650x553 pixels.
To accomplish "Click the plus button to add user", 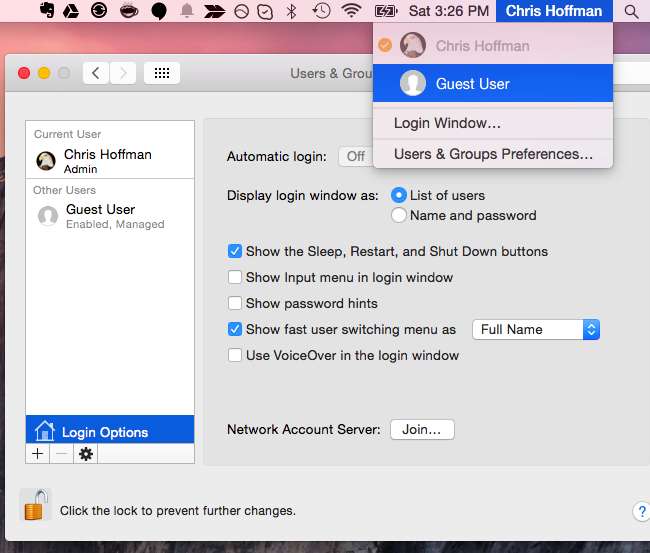I will [x=38, y=454].
